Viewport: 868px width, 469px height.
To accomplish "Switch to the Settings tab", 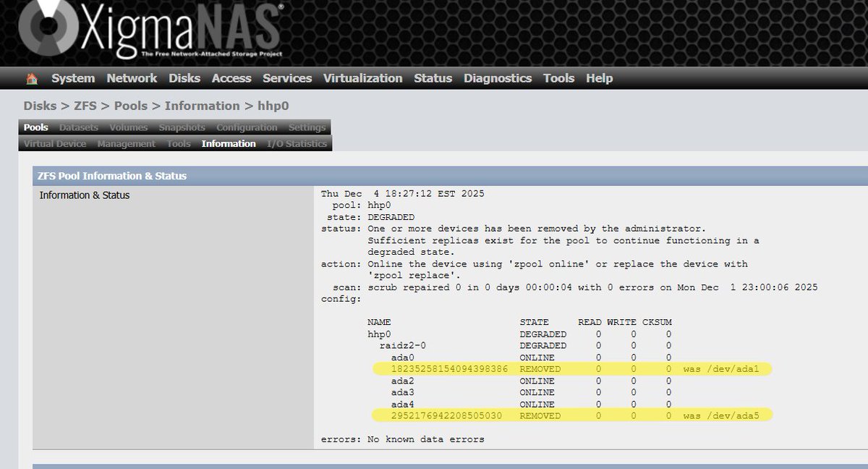I will (x=307, y=127).
